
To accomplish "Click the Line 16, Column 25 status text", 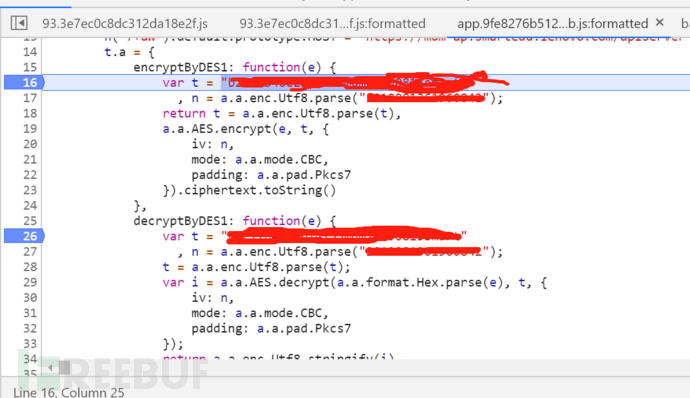I will tap(69, 392).
